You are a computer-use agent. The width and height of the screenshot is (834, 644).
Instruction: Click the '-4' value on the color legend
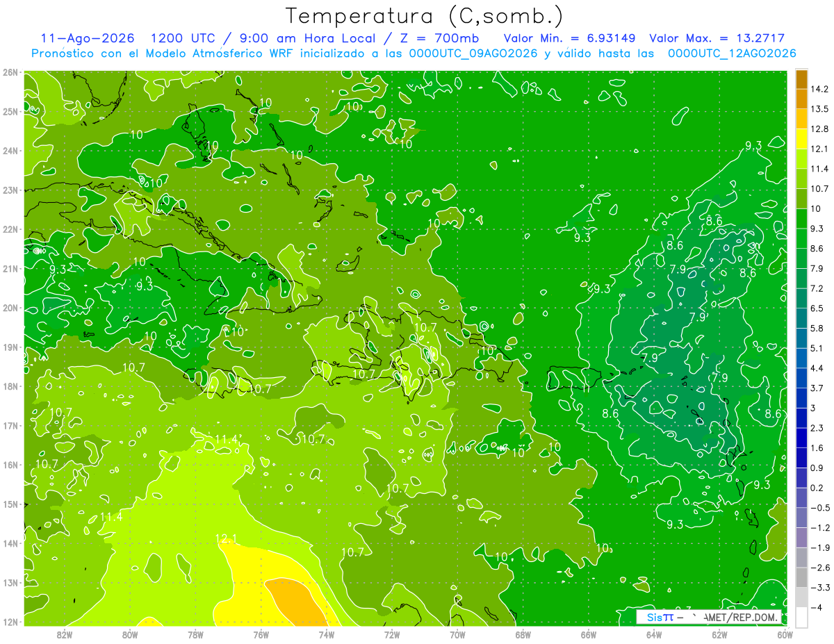tap(817, 607)
